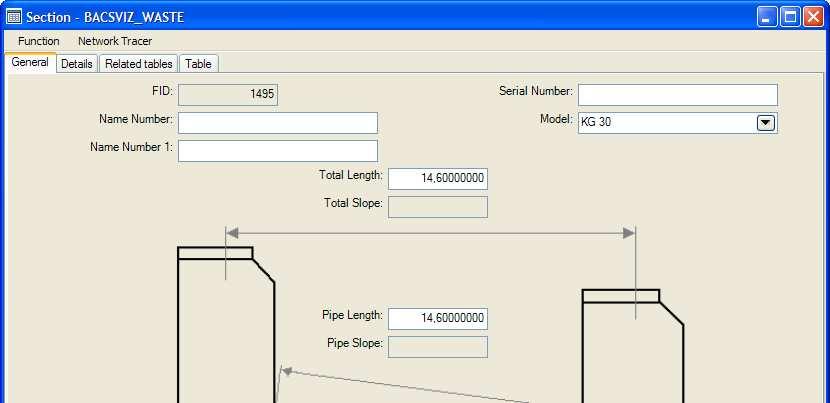The width and height of the screenshot is (830, 403).
Task: Click the 'Pipe Slope:' label
Action: click(355, 343)
